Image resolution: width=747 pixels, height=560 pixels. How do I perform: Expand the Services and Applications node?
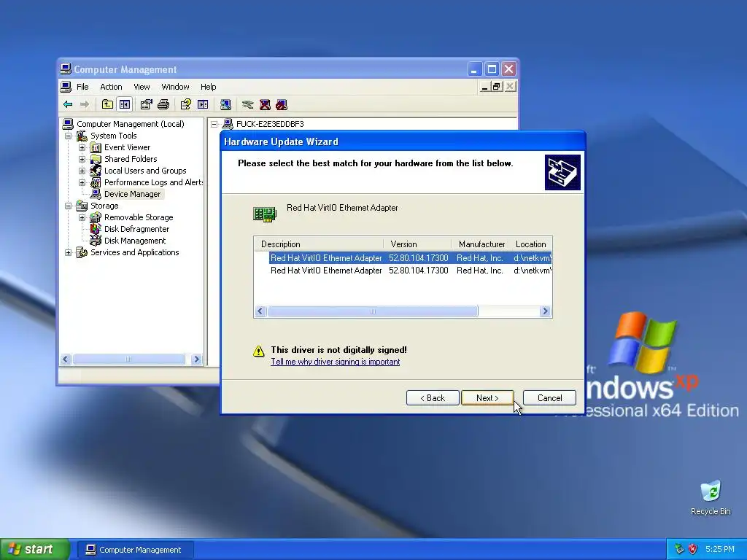(68, 252)
